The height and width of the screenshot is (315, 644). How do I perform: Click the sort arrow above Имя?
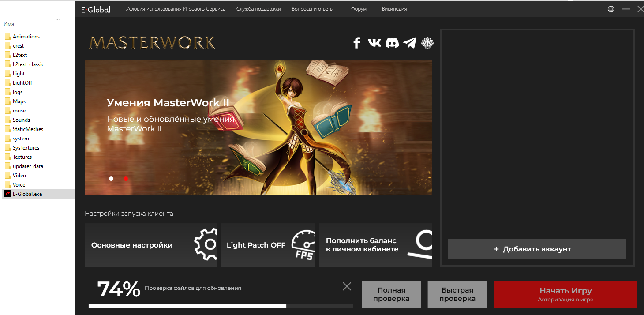click(59, 19)
